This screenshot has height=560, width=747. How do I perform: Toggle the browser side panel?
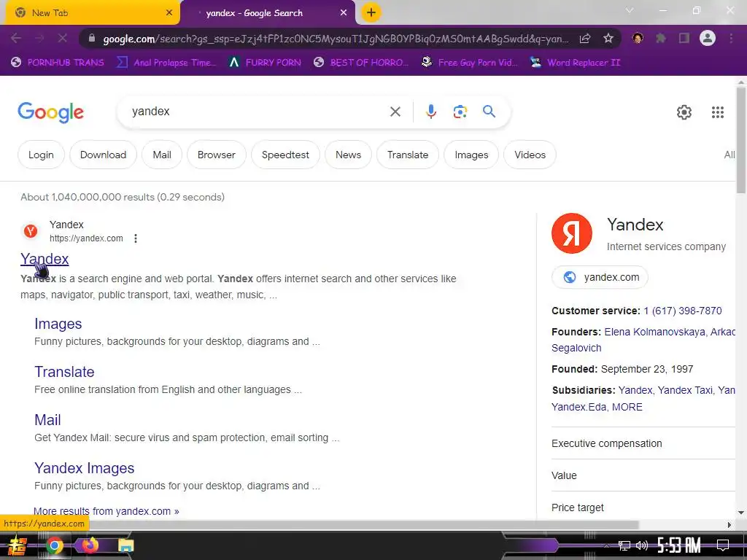684,38
